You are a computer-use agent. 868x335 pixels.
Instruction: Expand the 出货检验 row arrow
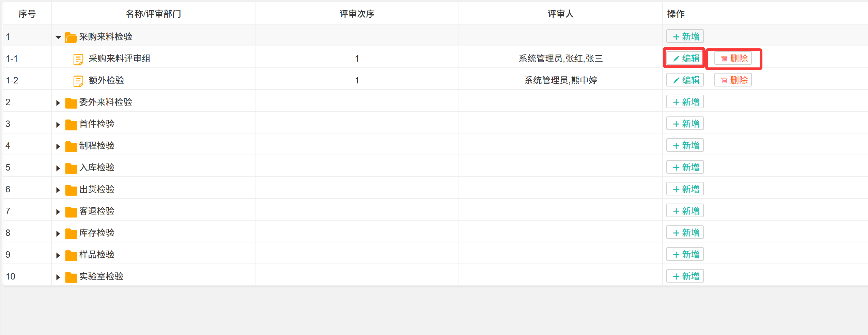[x=58, y=190]
